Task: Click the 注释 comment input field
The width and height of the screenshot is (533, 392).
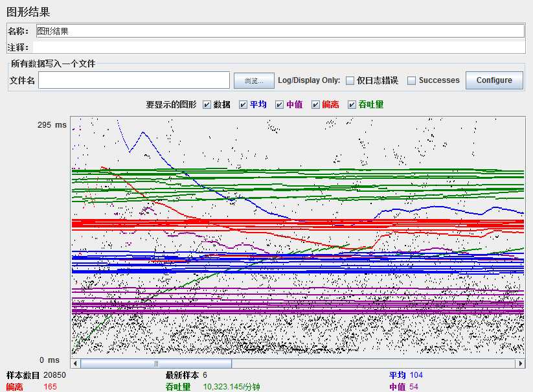Action: click(278, 47)
